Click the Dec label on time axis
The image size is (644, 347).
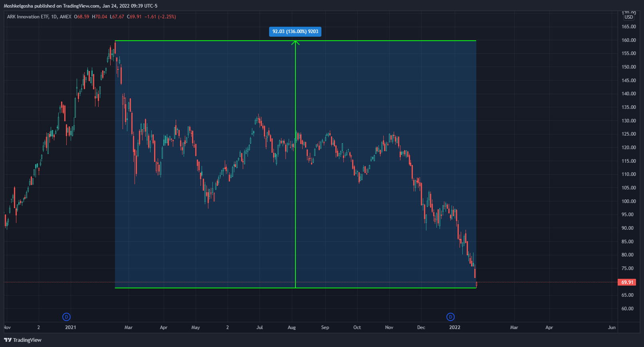tap(421, 327)
